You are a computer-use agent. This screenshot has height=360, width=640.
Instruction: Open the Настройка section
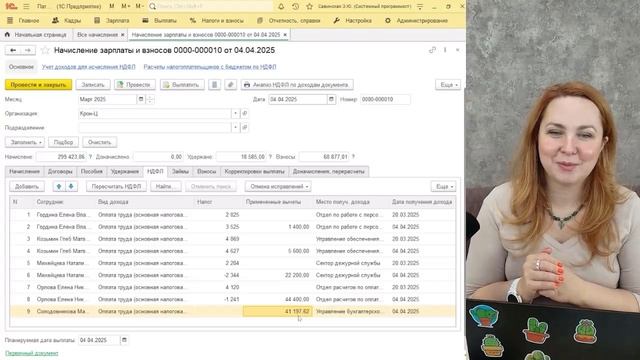[353, 20]
